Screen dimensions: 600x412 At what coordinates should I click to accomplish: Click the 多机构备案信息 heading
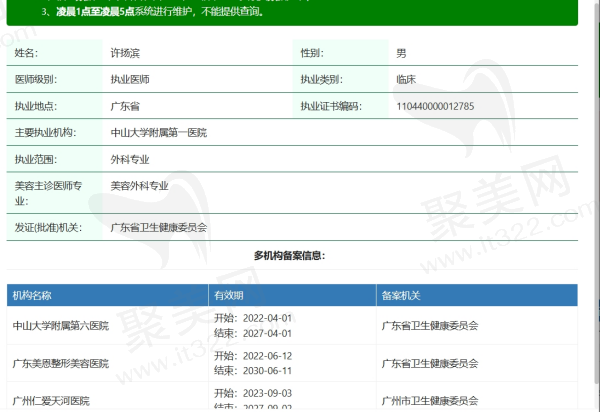point(290,256)
